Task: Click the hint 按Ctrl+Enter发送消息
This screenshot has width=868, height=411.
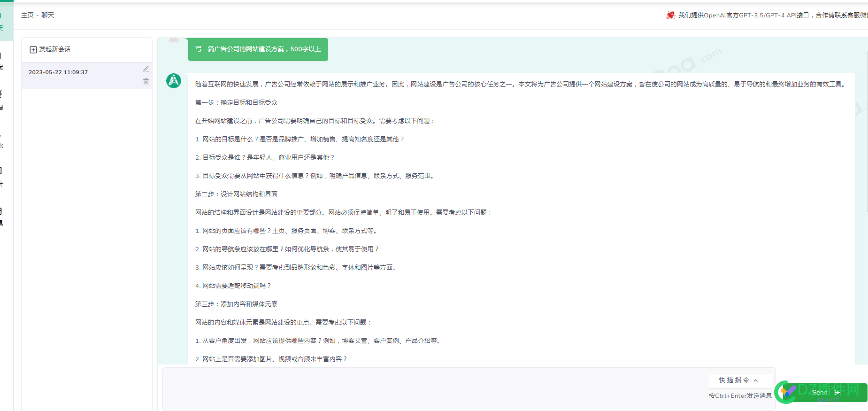Action: pos(740,396)
